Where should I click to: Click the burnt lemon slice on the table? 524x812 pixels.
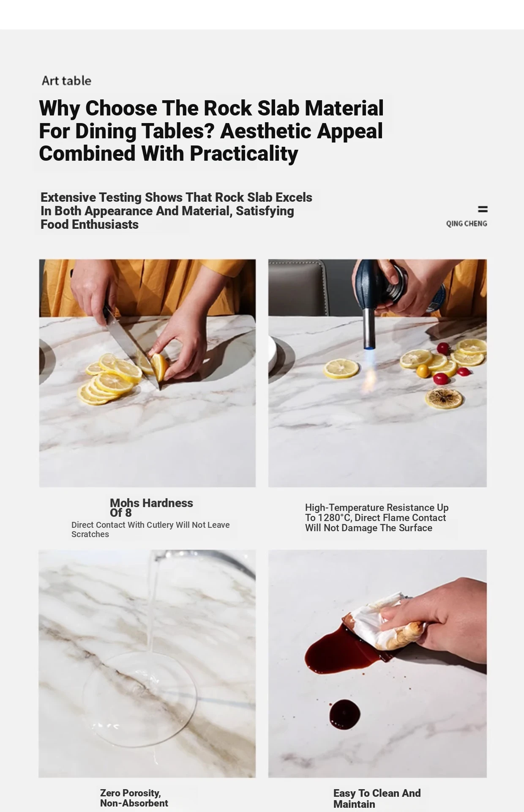click(x=444, y=398)
